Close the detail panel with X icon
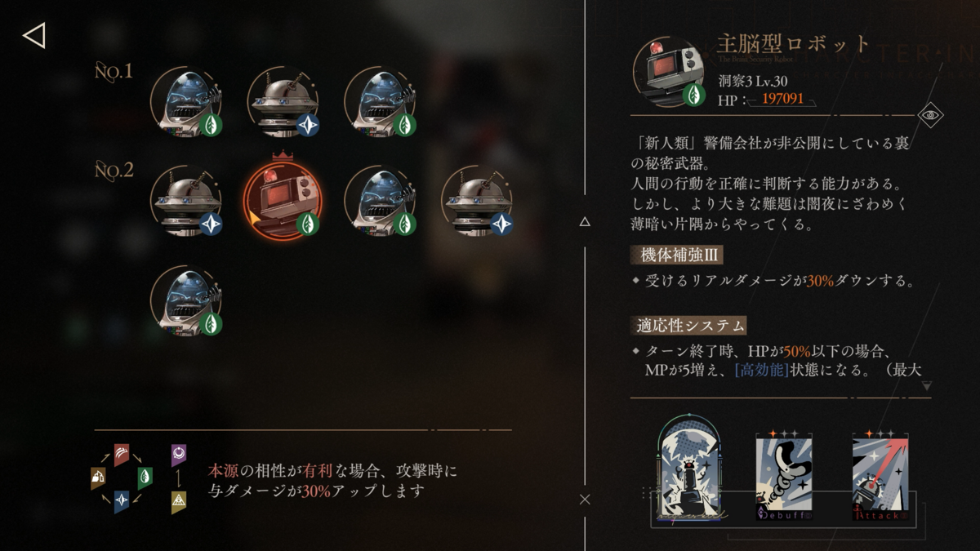Viewport: 980px width, 551px height. [585, 500]
